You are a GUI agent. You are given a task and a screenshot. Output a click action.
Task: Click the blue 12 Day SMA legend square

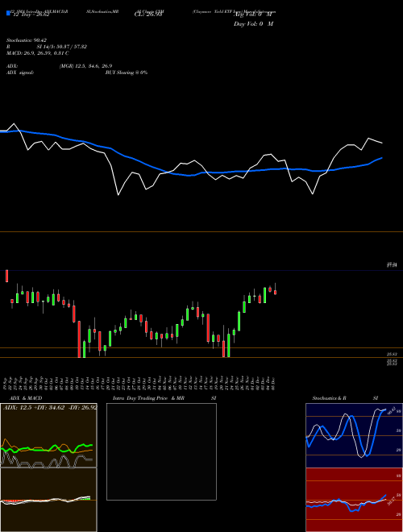point(8,13)
